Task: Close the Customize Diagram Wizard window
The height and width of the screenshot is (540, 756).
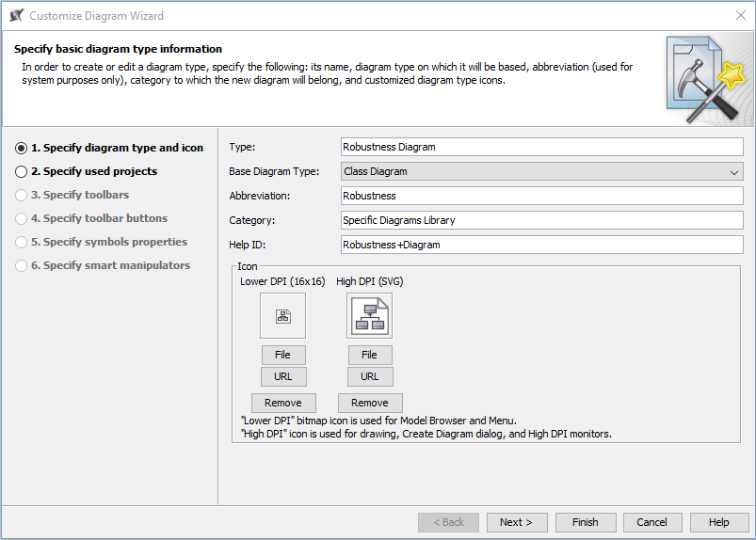Action: point(740,15)
